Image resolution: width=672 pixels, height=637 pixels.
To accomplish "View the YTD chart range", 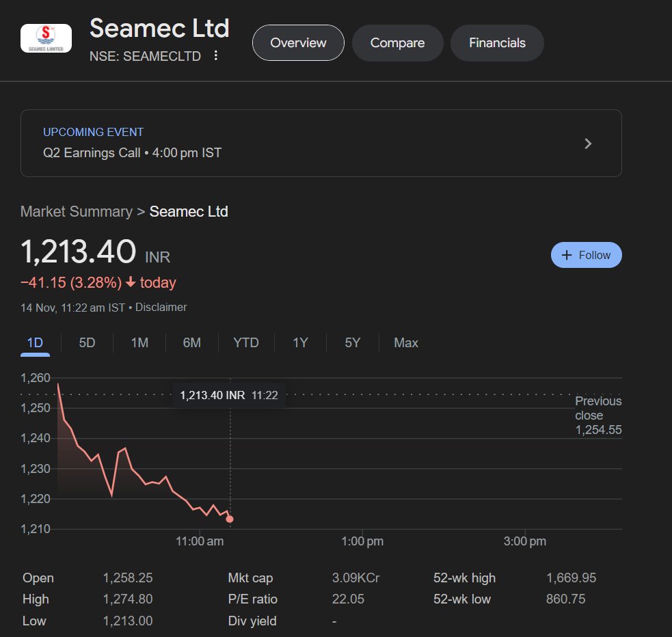I will [246, 342].
